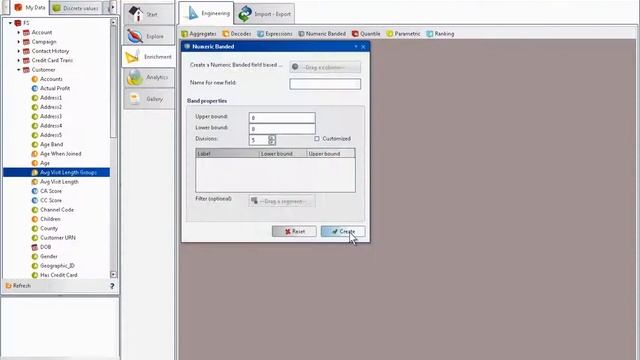The width and height of the screenshot is (640, 360).
Task: Open the Ranking tool
Action: pyautogui.click(x=440, y=33)
